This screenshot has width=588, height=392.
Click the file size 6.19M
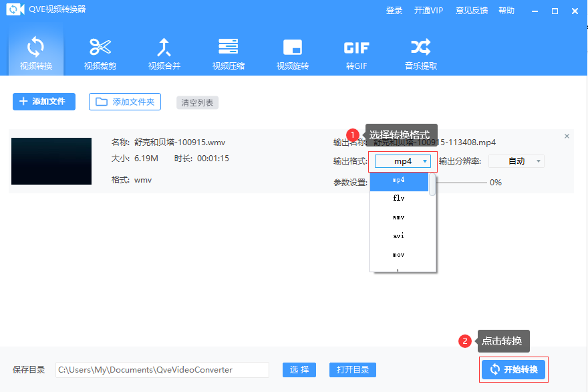[146, 159]
